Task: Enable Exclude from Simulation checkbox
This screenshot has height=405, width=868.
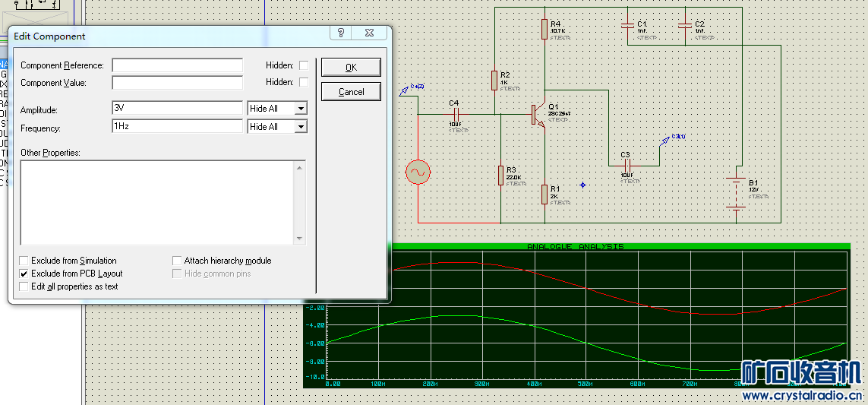Action: (x=24, y=261)
